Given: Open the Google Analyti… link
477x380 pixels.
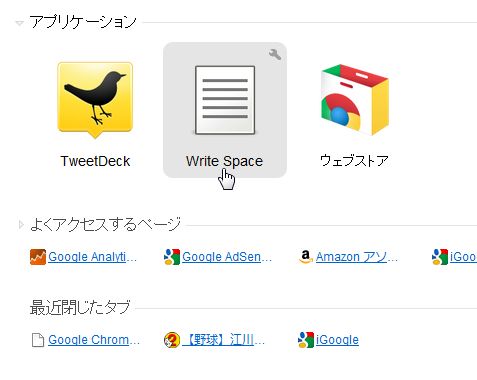Looking at the screenshot, I should (x=92, y=257).
